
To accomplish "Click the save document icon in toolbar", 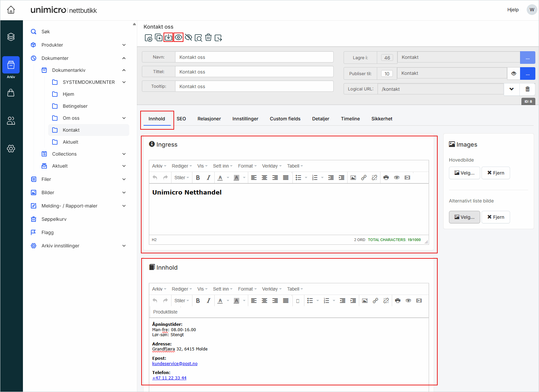I will click(168, 38).
